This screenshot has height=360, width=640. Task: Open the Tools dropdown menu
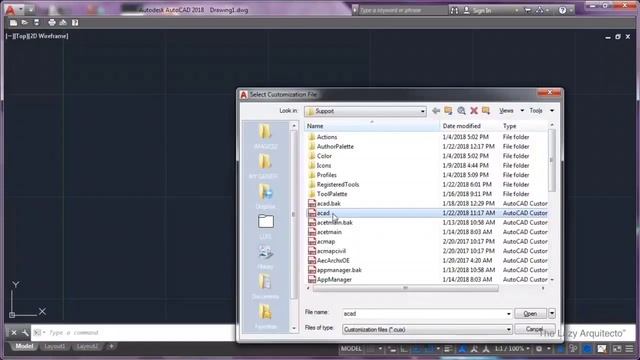[x=542, y=111]
